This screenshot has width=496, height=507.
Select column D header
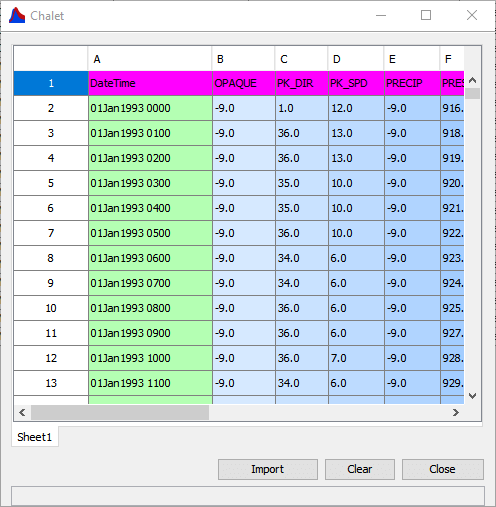tap(356, 59)
